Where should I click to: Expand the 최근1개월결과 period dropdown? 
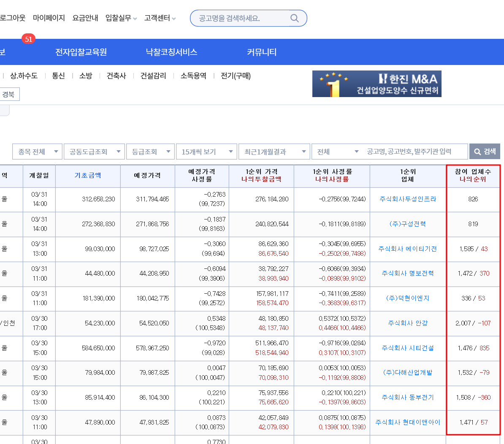pyautogui.click(x=274, y=152)
